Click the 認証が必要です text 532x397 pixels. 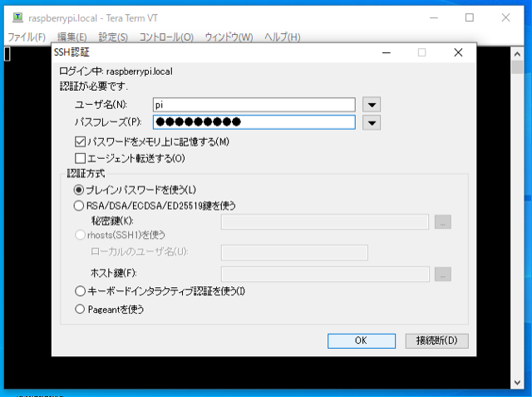pyautogui.click(x=94, y=87)
